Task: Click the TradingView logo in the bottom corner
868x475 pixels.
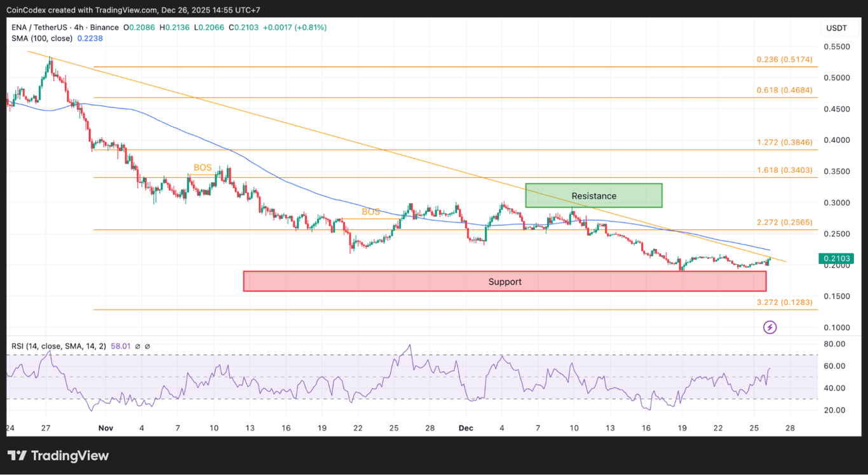Action: [58, 455]
